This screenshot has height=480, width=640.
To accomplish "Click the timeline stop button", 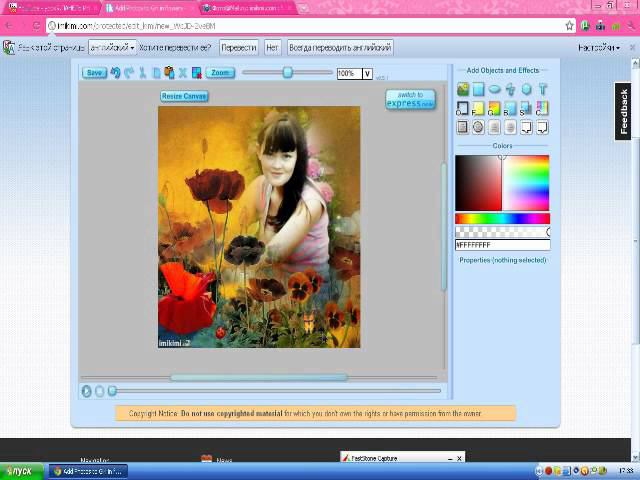I will click(x=99, y=391).
